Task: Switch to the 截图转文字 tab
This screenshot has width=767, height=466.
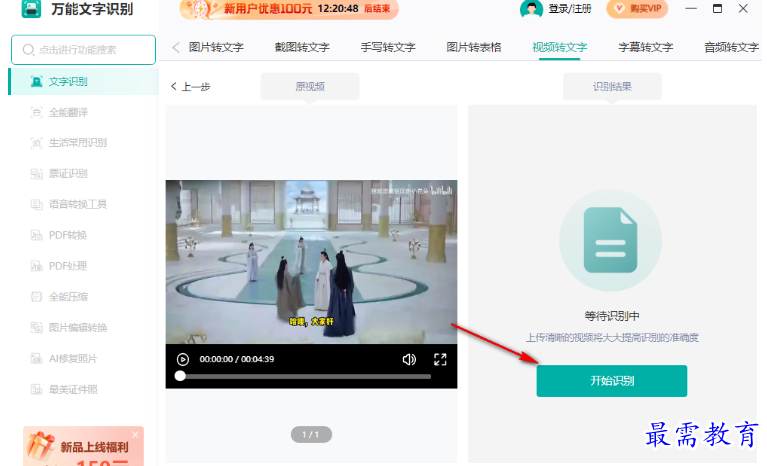Action: point(302,47)
